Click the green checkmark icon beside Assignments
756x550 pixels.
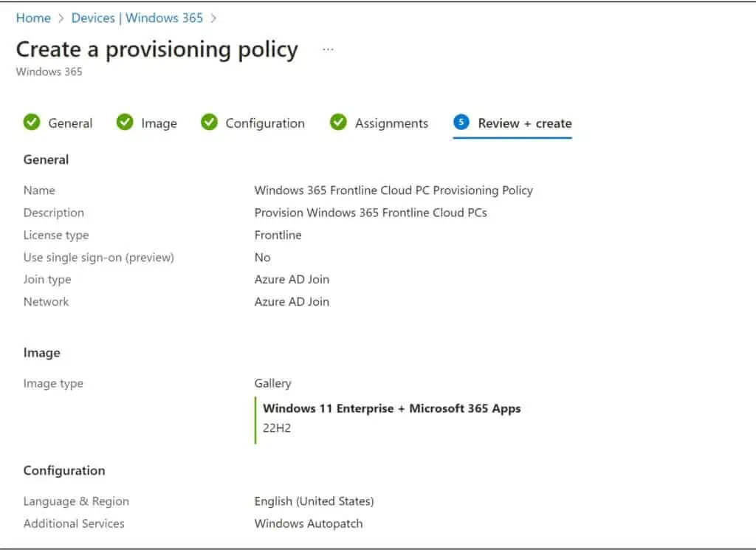tap(338, 123)
